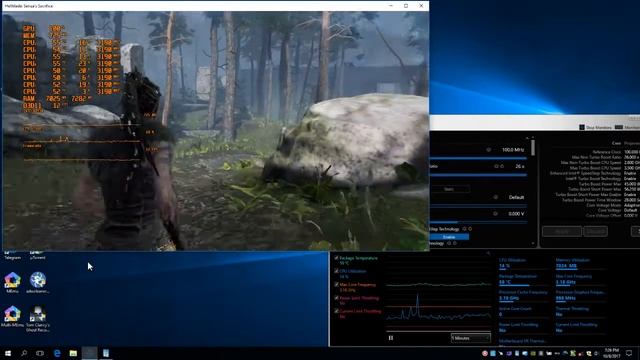Click the Thermal Throttling tile
This screenshot has height=360, width=640.
pyautogui.click(x=580, y=312)
